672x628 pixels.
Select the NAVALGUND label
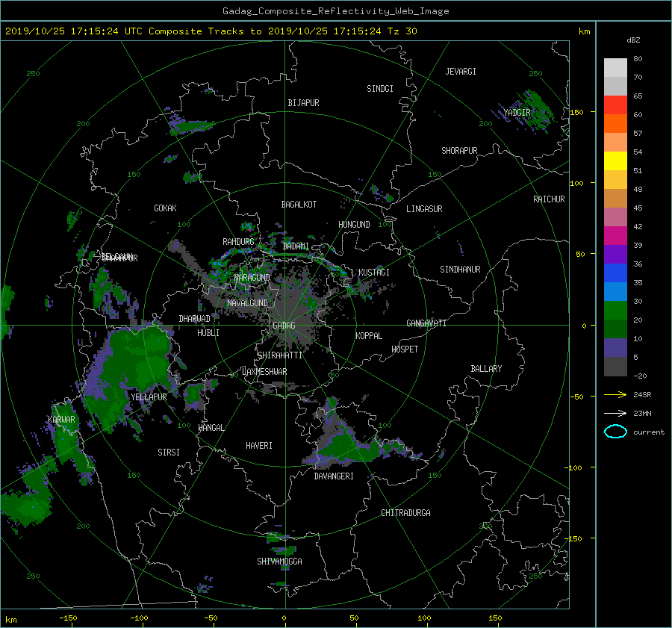pyautogui.click(x=247, y=303)
